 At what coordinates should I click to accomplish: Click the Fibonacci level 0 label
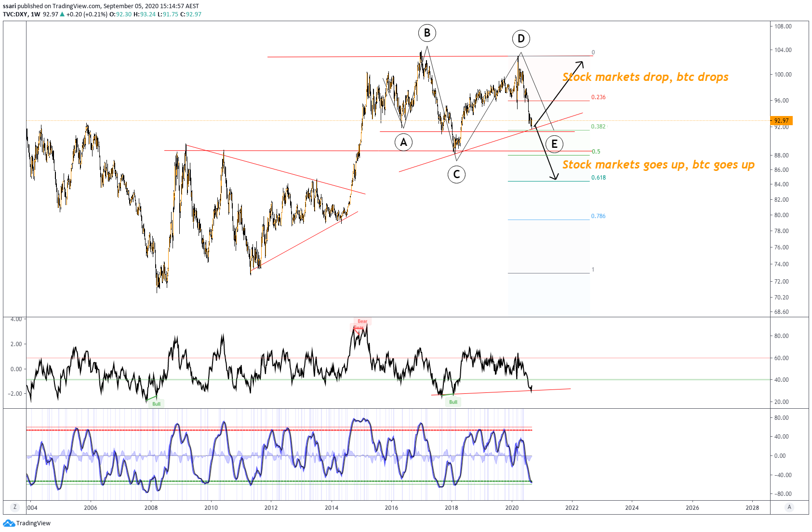593,52
